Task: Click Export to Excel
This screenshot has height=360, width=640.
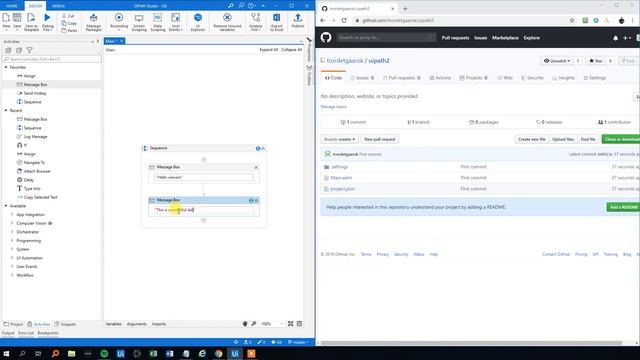Action: tap(276, 22)
